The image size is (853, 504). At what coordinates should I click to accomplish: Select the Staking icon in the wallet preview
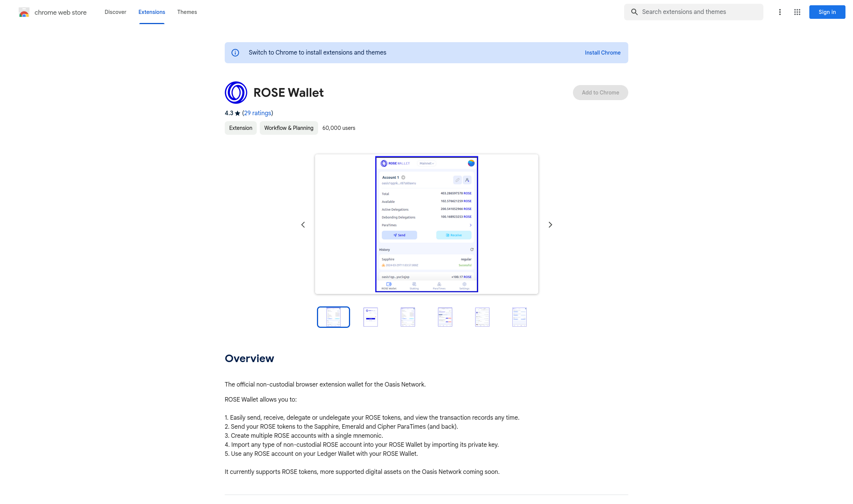(414, 284)
